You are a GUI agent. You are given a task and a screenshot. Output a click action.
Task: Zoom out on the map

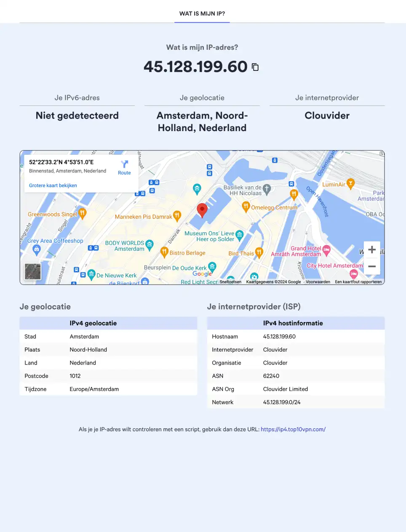[x=372, y=266]
